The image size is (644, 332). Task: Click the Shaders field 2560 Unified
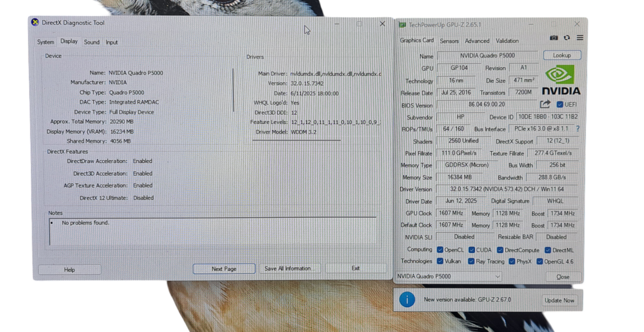[x=463, y=141]
